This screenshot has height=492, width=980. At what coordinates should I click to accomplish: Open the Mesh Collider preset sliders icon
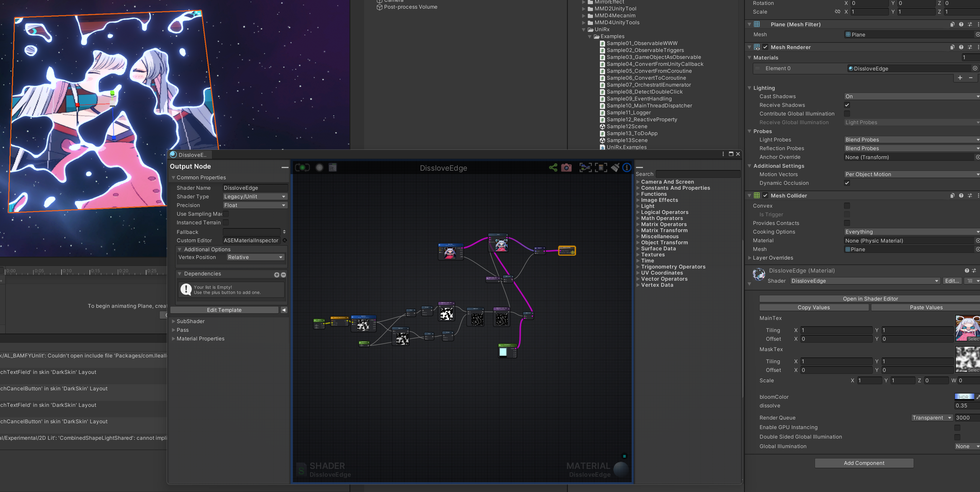point(970,195)
